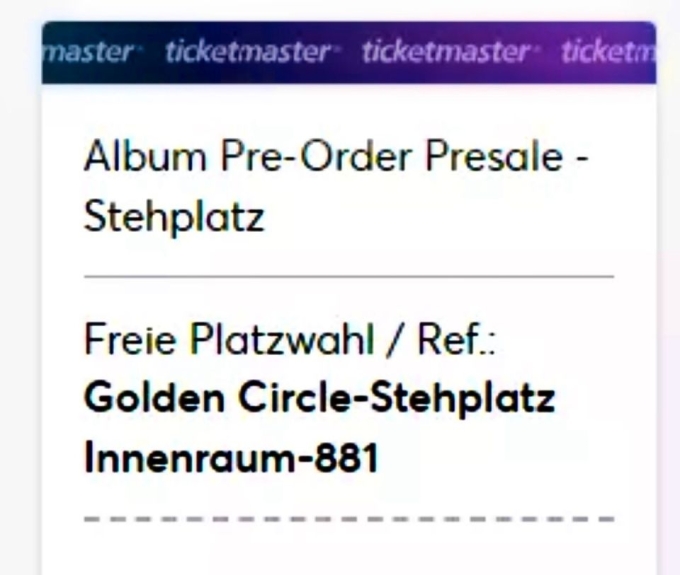
Task: Click 'Pre-Order' in the ticket title
Action: click(x=313, y=157)
